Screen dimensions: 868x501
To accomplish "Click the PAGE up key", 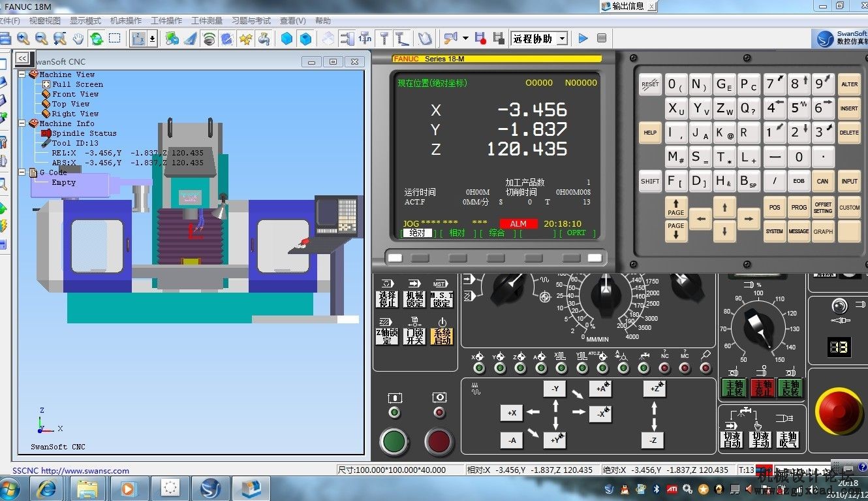I will click(676, 208).
